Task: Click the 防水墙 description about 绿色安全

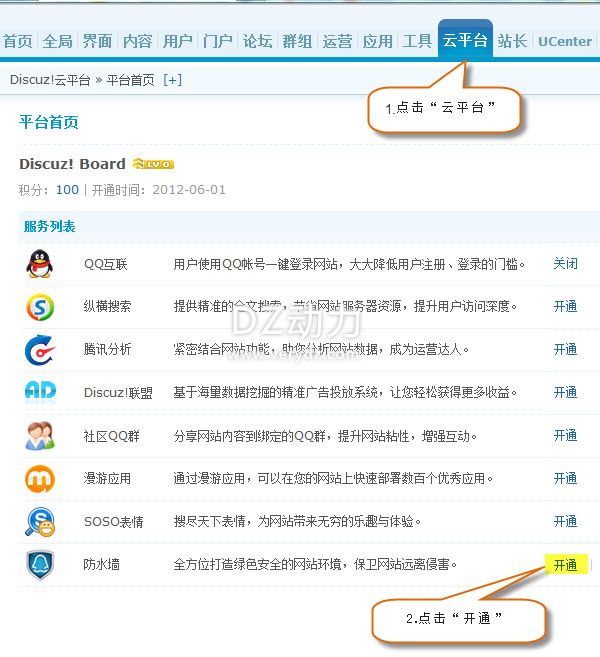Action: [315, 564]
